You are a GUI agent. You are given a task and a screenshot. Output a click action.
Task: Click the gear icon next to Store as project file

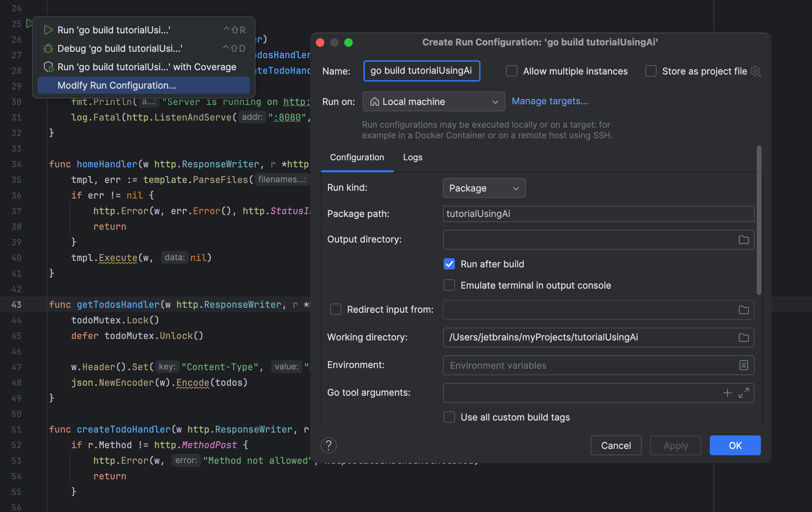point(756,71)
